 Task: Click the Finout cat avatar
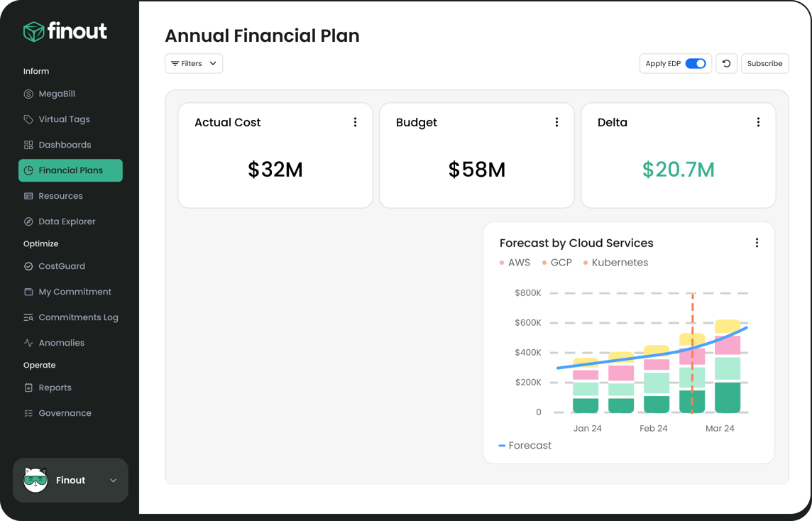(x=35, y=480)
